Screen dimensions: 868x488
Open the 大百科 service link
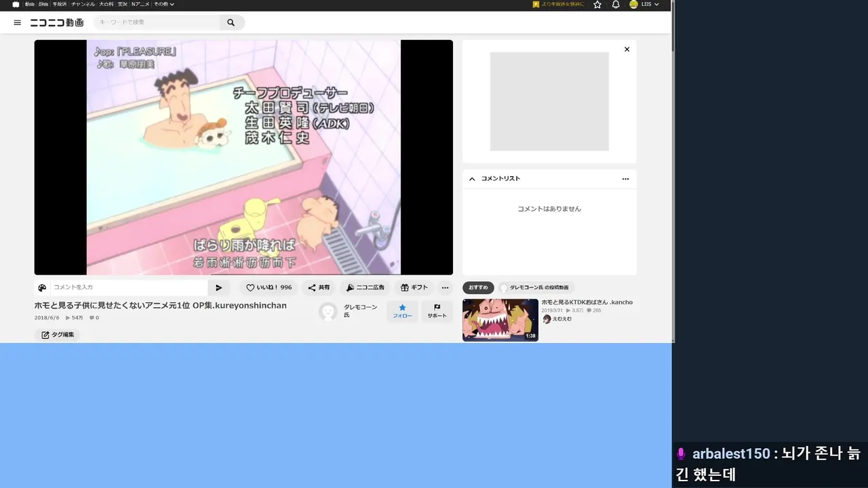[x=106, y=4]
